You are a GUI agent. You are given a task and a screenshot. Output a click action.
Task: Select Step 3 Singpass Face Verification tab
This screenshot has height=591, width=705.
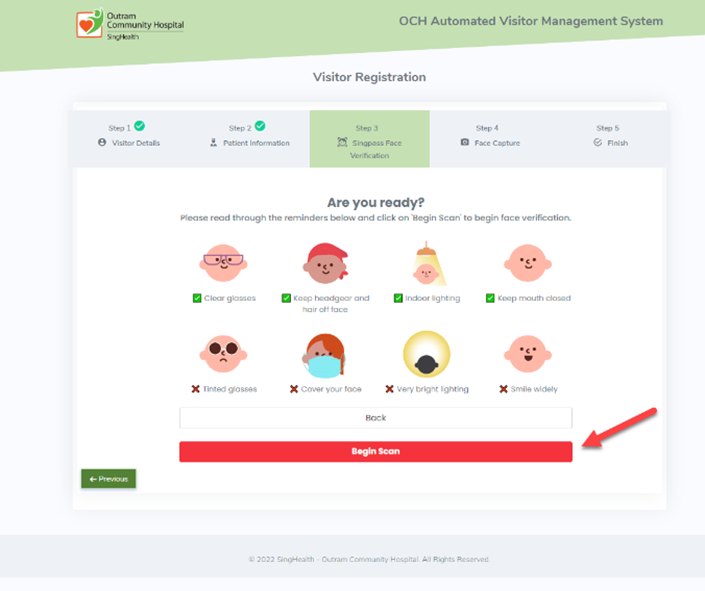coord(370,139)
